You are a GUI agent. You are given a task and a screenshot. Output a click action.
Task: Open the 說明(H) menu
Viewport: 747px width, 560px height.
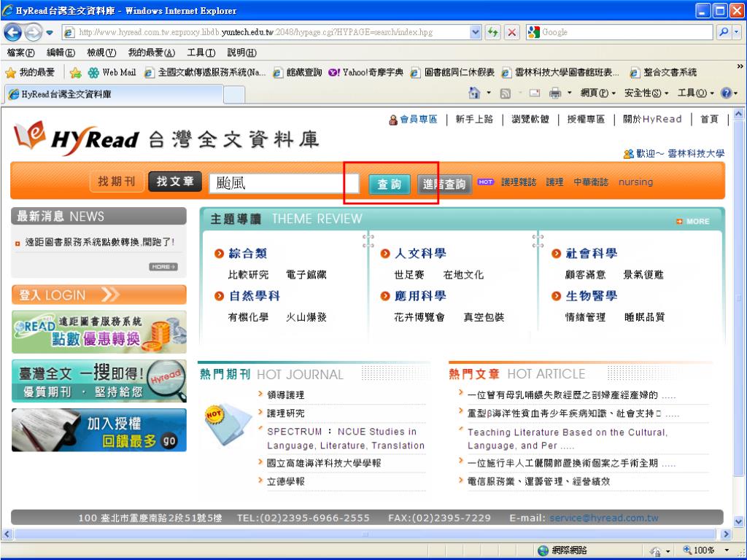[x=241, y=52]
